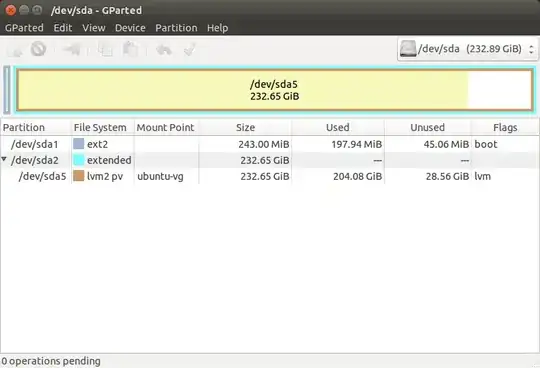540x368 pixels.
Task: Click the 28.56 GiB unused value
Action: [x=447, y=176]
